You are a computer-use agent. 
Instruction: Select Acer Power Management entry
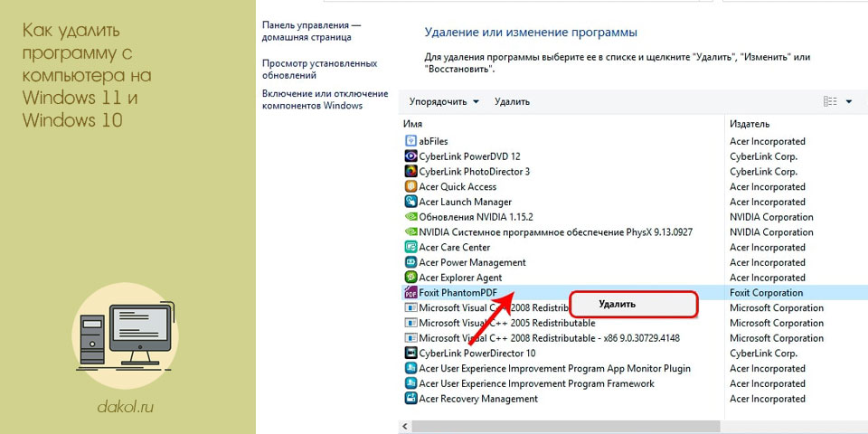pos(472,262)
